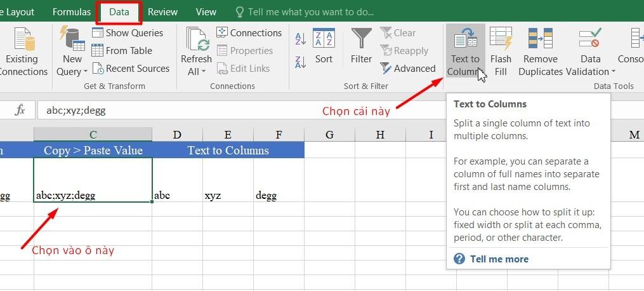
Task: Click the Tell me more link
Action: 499,259
